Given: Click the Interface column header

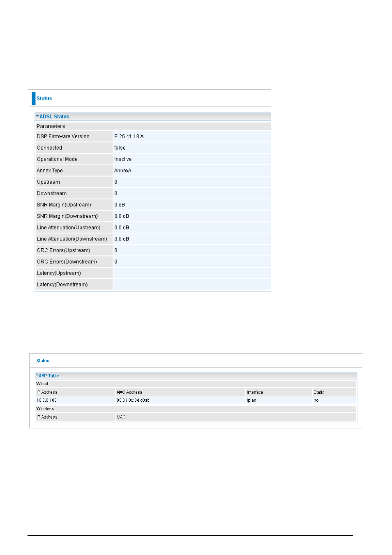Looking at the screenshot, I should click(255, 393).
